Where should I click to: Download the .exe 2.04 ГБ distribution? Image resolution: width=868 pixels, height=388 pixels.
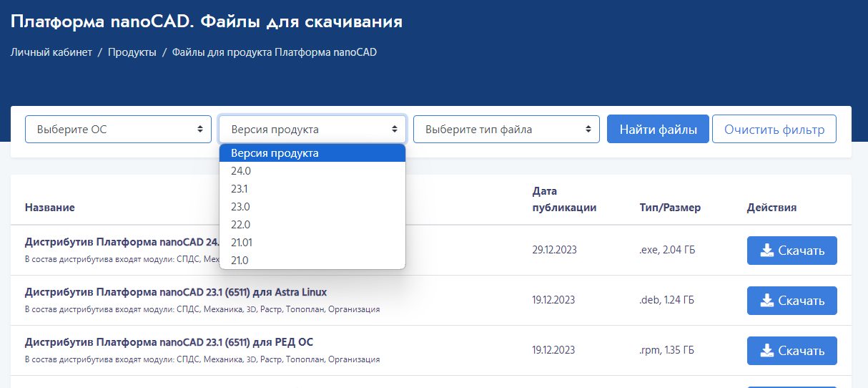(792, 251)
